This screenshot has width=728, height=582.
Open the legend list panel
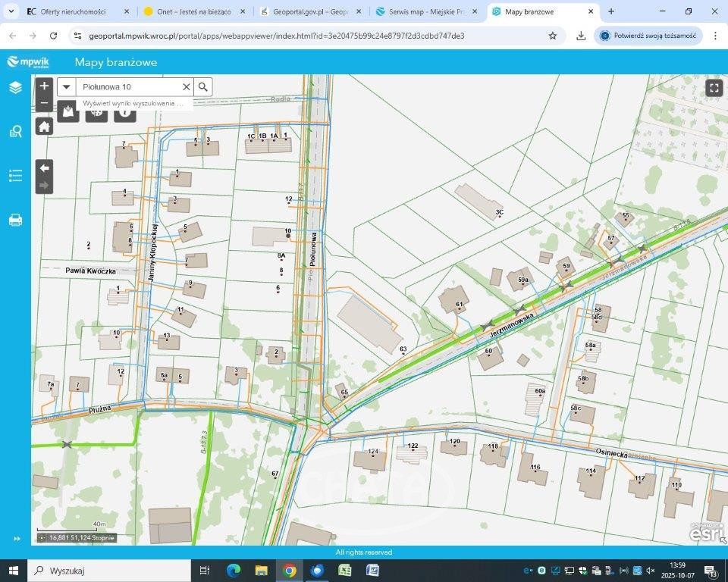coord(15,176)
